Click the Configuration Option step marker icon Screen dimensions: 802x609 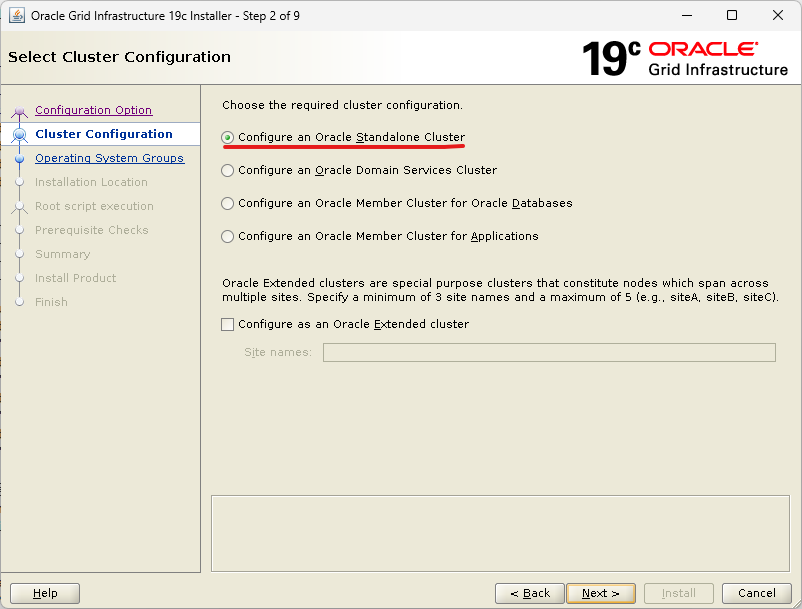click(x=19, y=111)
